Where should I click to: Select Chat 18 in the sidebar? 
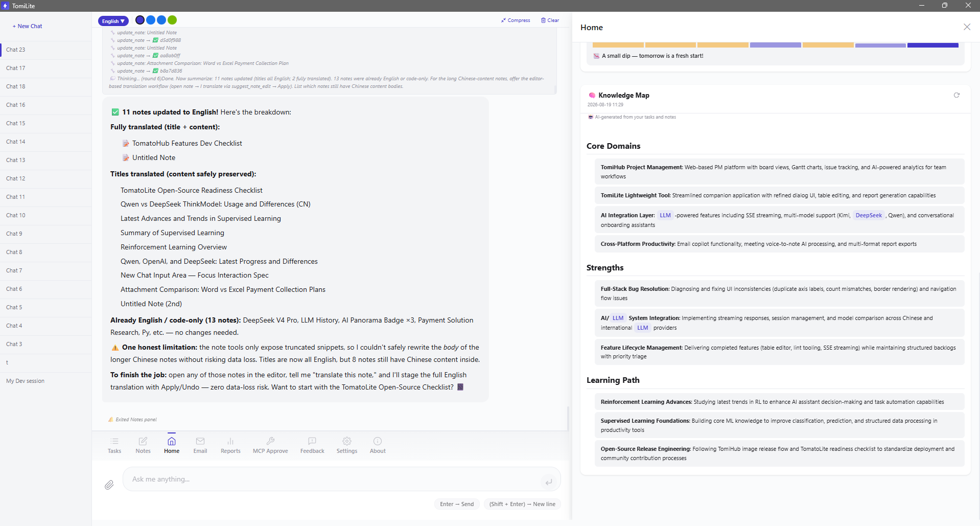[46, 86]
